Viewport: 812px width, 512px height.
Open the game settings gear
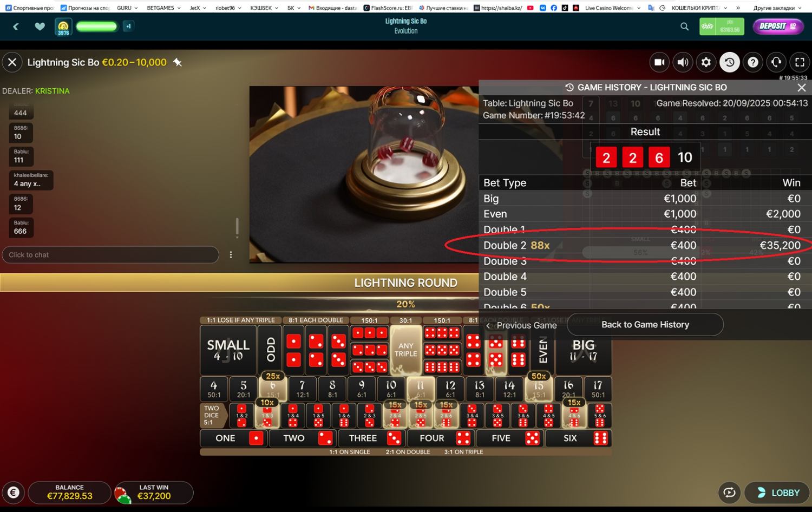point(706,62)
